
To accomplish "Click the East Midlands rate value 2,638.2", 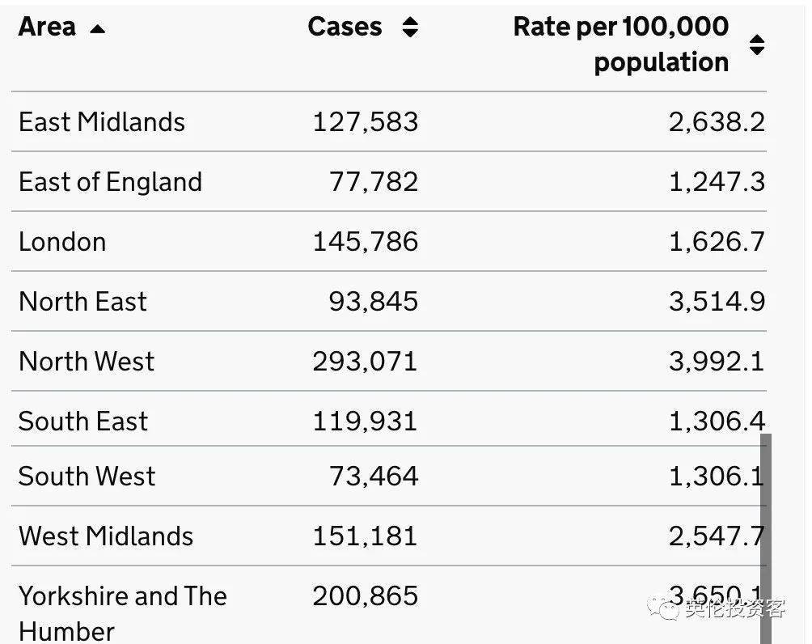I will tap(716, 122).
